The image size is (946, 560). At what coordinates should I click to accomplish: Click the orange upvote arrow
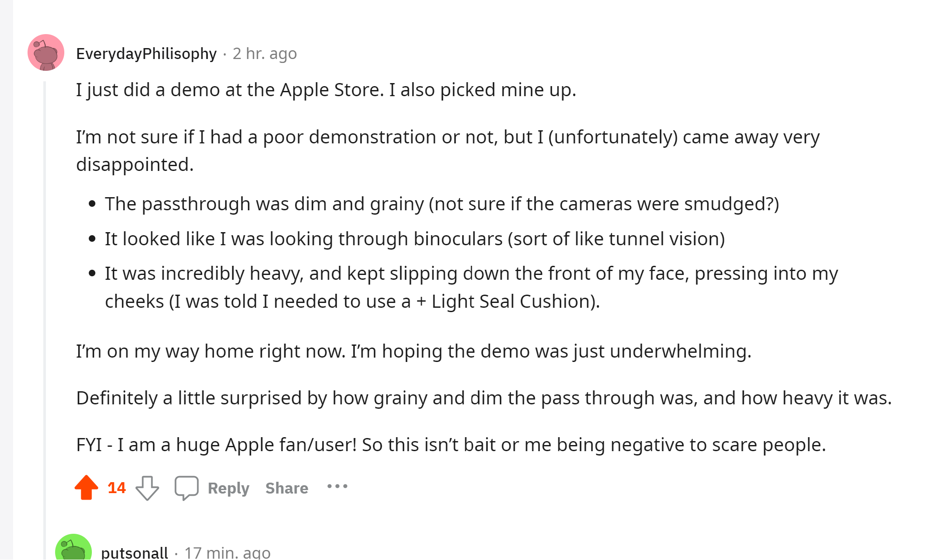coord(86,487)
